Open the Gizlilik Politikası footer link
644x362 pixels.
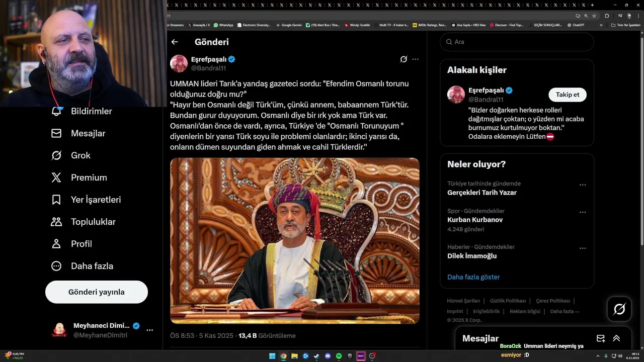508,301
